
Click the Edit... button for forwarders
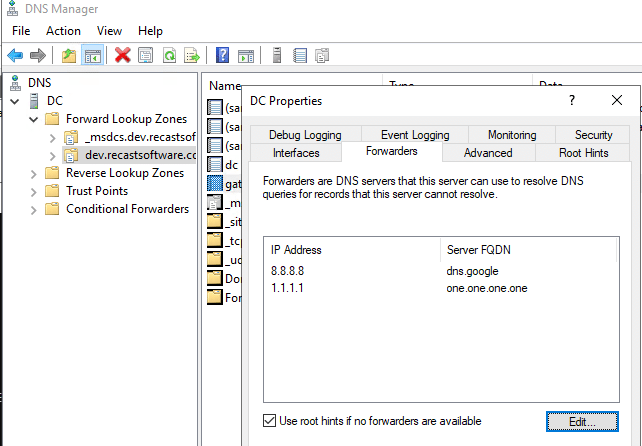(x=582, y=421)
